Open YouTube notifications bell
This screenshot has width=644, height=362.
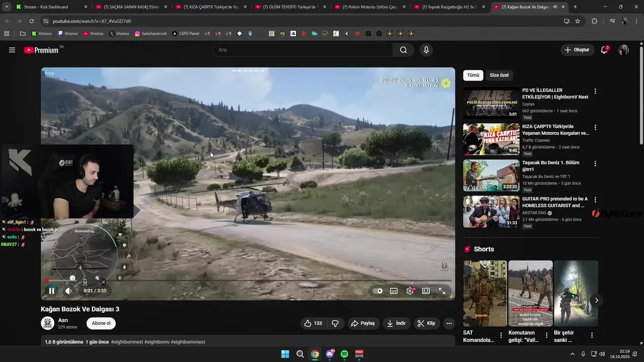click(604, 50)
